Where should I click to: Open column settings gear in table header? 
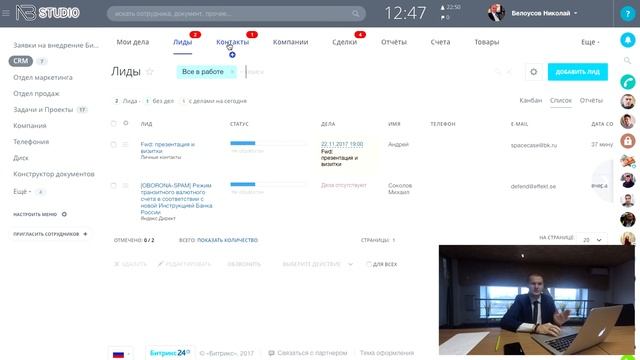[126, 123]
